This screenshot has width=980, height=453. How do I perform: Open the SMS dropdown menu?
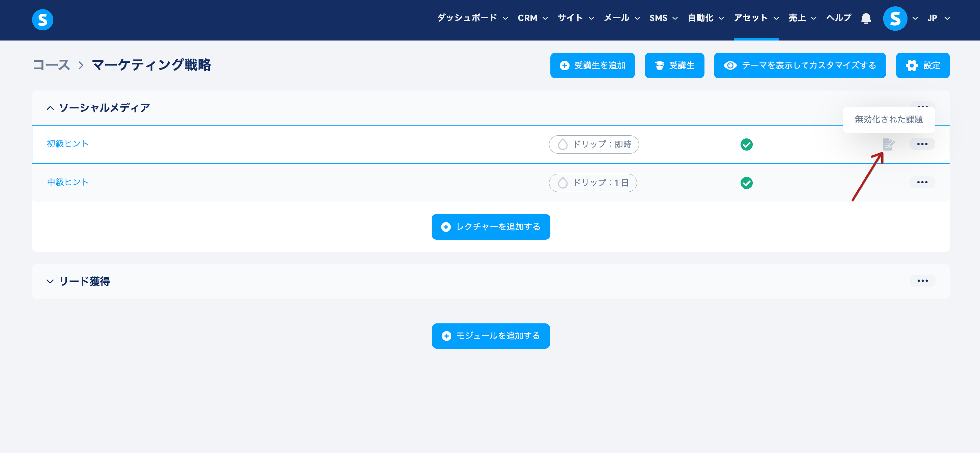tap(663, 18)
